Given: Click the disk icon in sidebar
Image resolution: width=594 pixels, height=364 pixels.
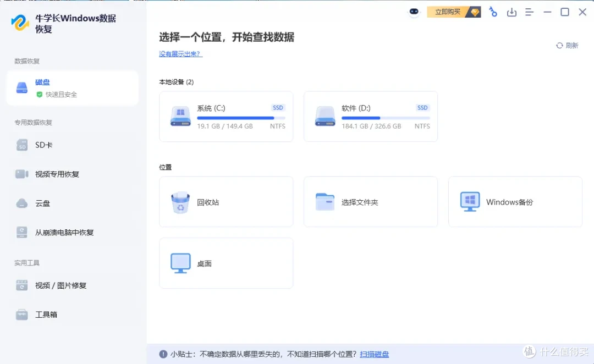Looking at the screenshot, I should (22, 88).
